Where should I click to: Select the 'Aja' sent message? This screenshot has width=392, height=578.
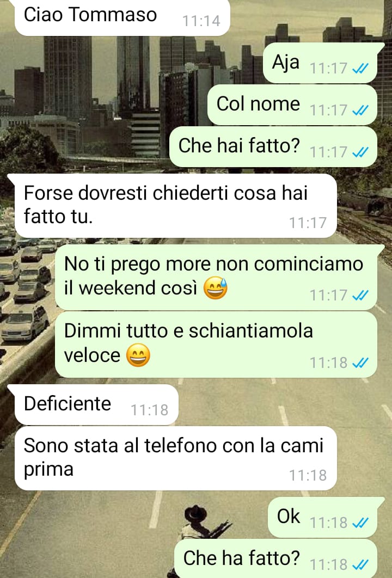pos(320,63)
